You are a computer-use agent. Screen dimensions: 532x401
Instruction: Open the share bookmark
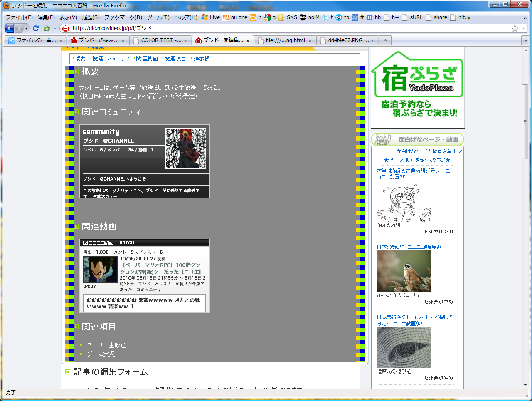click(x=436, y=17)
